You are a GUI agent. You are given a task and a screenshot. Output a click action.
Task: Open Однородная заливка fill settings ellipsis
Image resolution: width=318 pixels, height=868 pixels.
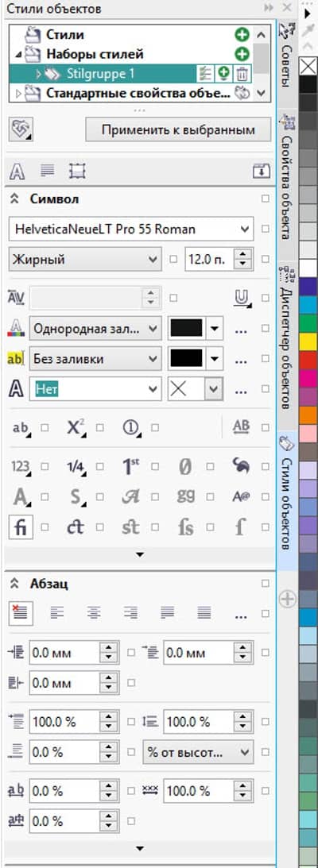pyautogui.click(x=240, y=330)
